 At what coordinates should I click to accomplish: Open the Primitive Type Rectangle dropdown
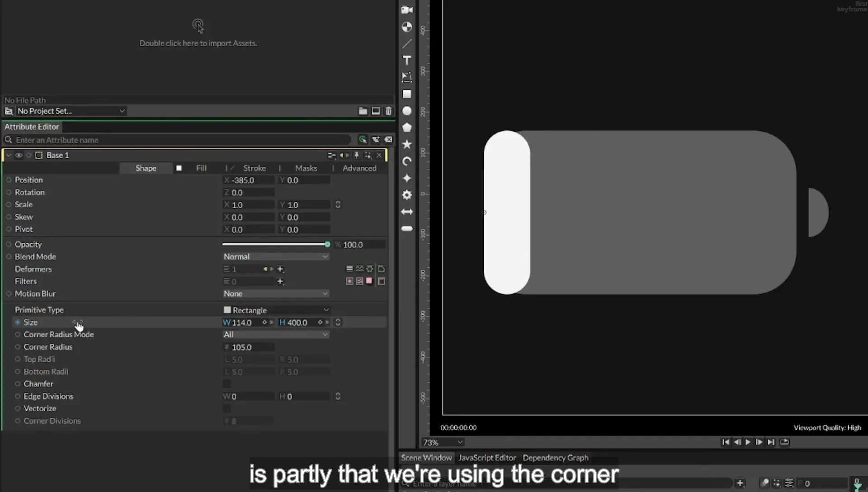tap(276, 310)
